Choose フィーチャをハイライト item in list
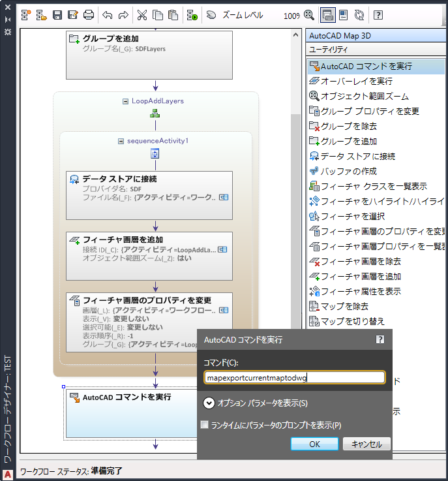Screen dimensions: 448x481 pos(376,202)
